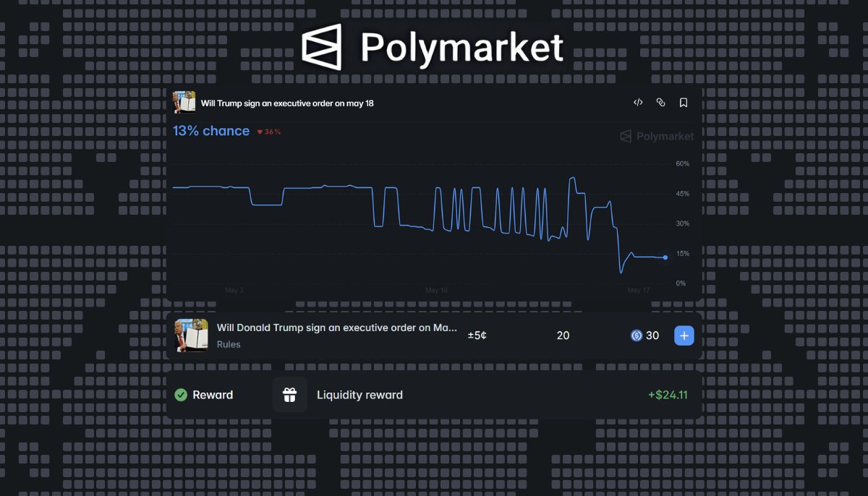Viewport: 868px width, 496px height.
Task: Click the '30%' y-axis label
Action: coord(683,224)
